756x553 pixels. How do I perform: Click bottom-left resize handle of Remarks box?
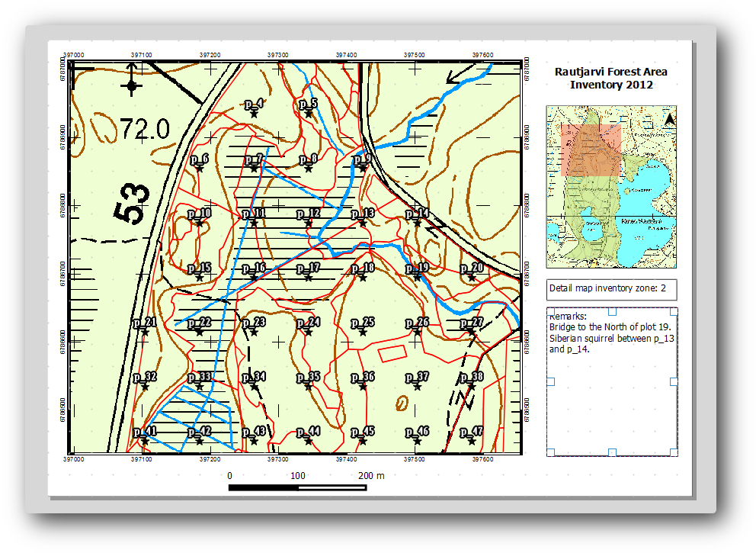550,452
